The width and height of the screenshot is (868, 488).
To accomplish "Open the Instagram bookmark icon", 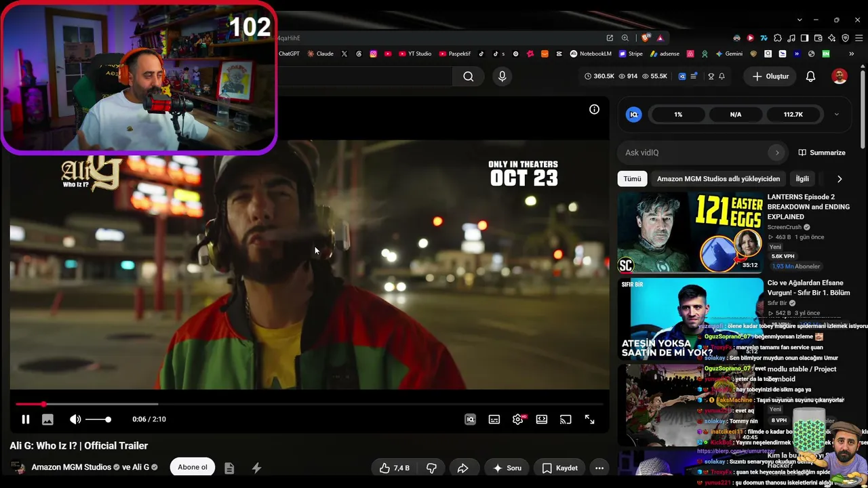I will (x=373, y=54).
